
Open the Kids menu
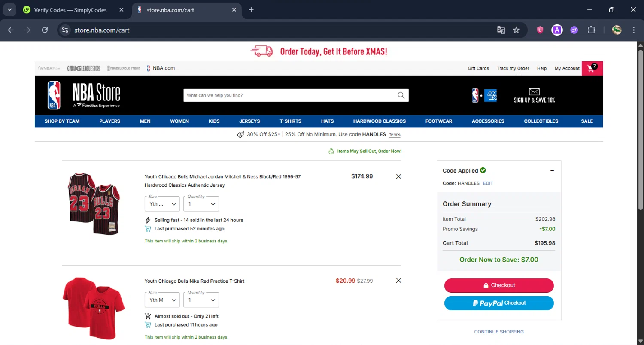(214, 121)
